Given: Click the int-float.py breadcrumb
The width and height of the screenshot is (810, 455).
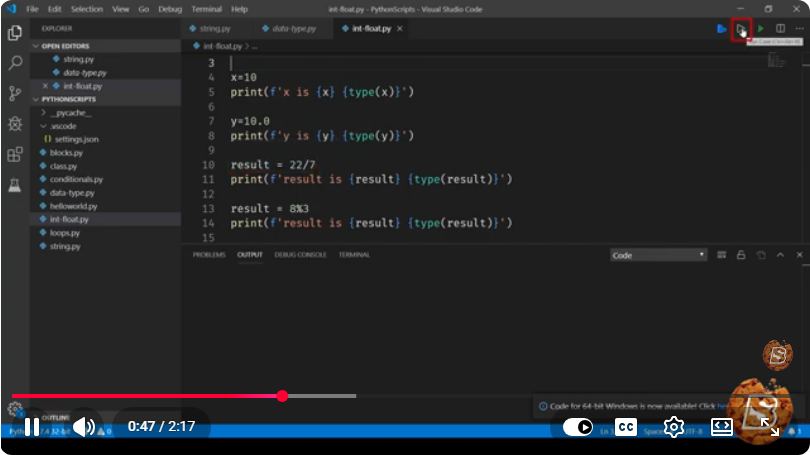Looking at the screenshot, I should click(x=222, y=46).
